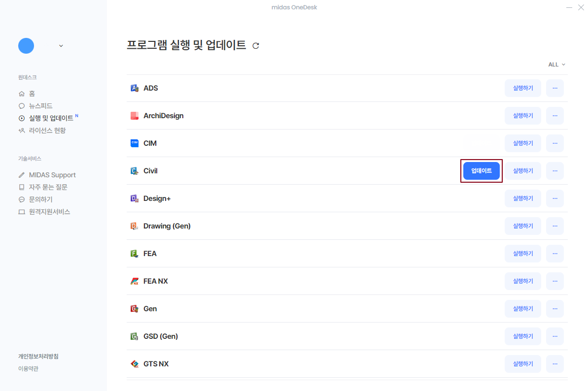Run Design+ with 실행하기 button
This screenshot has height=391, width=588.
point(523,198)
